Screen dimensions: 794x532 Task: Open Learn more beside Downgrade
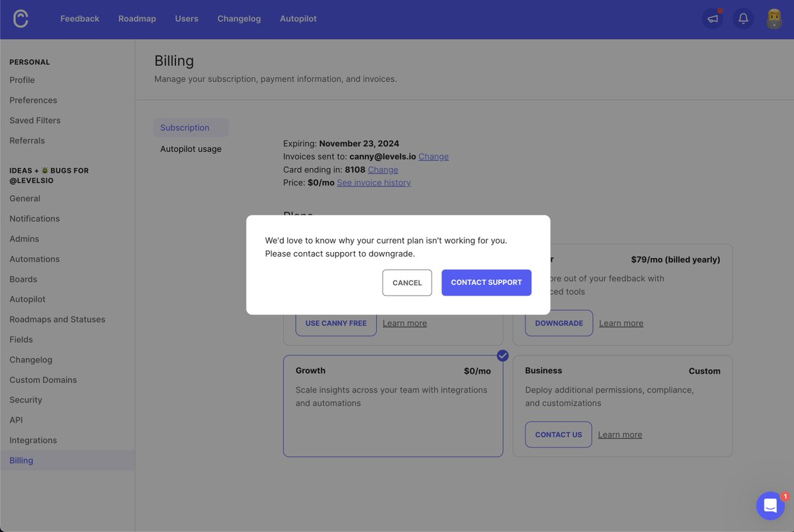pos(621,323)
